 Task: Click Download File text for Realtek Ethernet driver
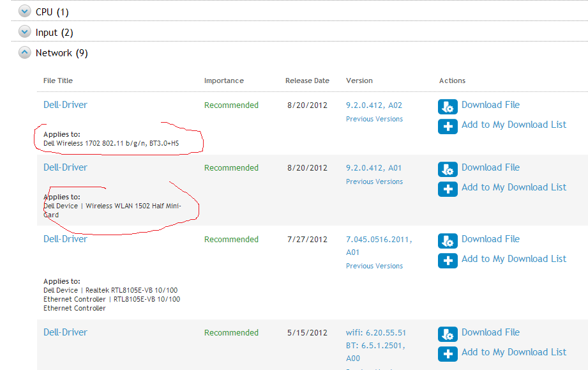[490, 239]
